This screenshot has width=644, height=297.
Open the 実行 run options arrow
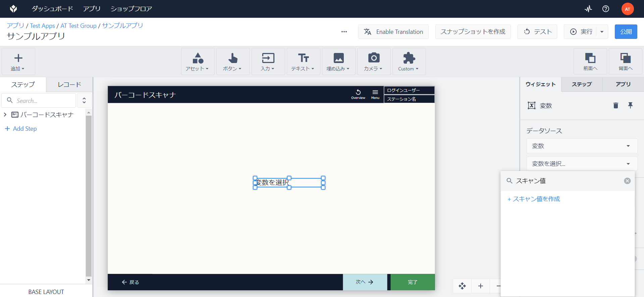(602, 32)
